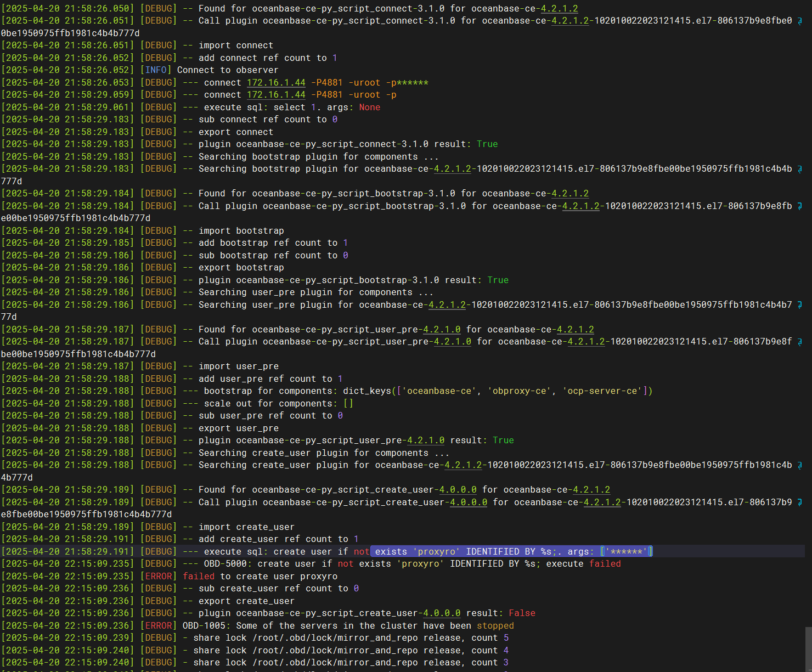
Task: Open 172.16.1.44 link on the 21:58:29.059 connect line
Action: pos(276,95)
